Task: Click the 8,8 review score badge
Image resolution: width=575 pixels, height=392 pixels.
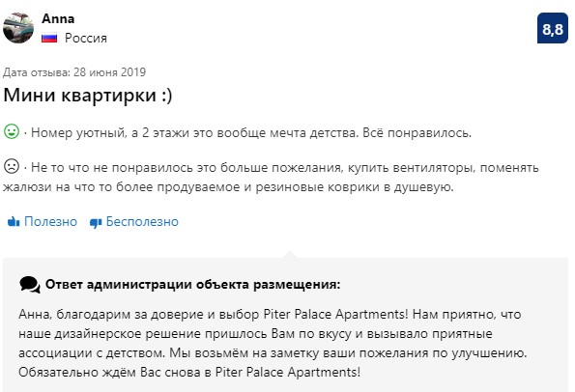Action: click(552, 28)
